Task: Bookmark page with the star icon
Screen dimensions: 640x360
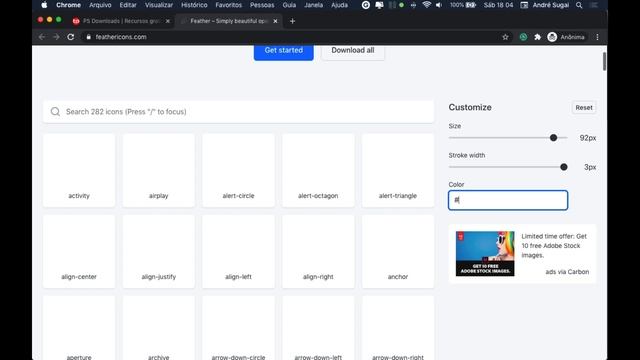Action: tap(505, 37)
